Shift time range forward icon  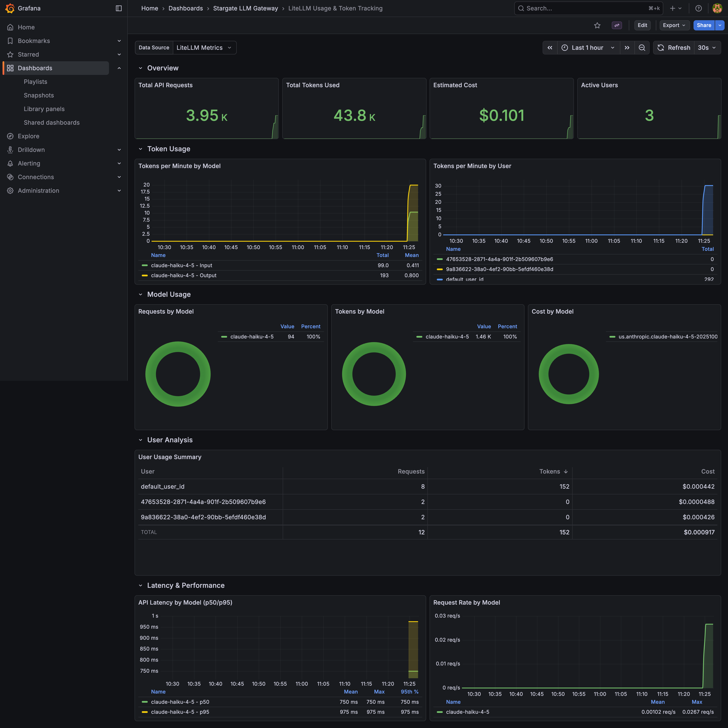[x=627, y=47]
